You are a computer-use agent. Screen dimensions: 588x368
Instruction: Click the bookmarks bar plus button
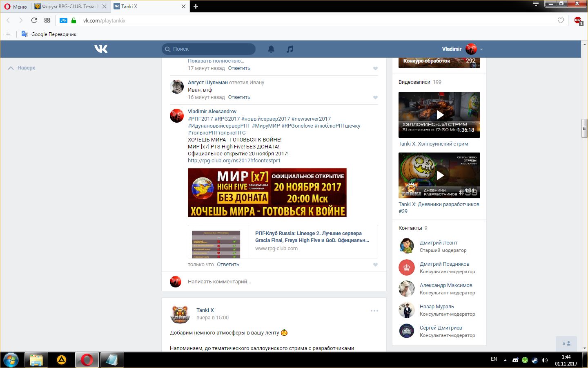coord(8,34)
